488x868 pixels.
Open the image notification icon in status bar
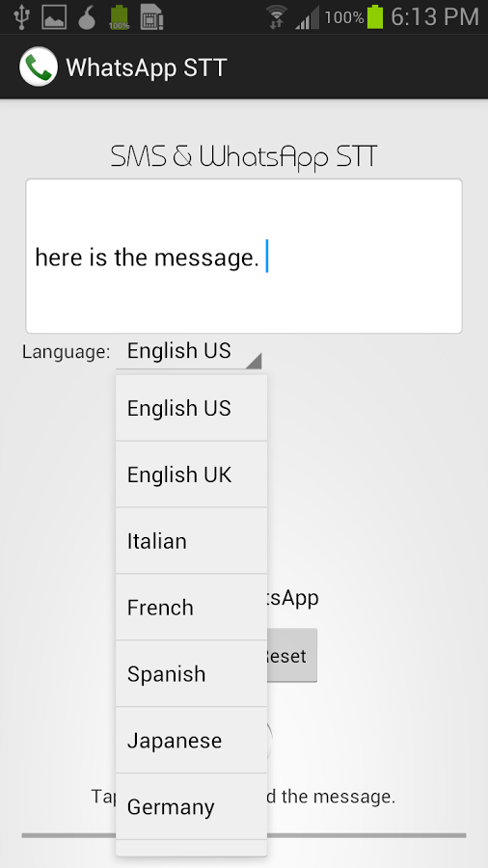54,17
